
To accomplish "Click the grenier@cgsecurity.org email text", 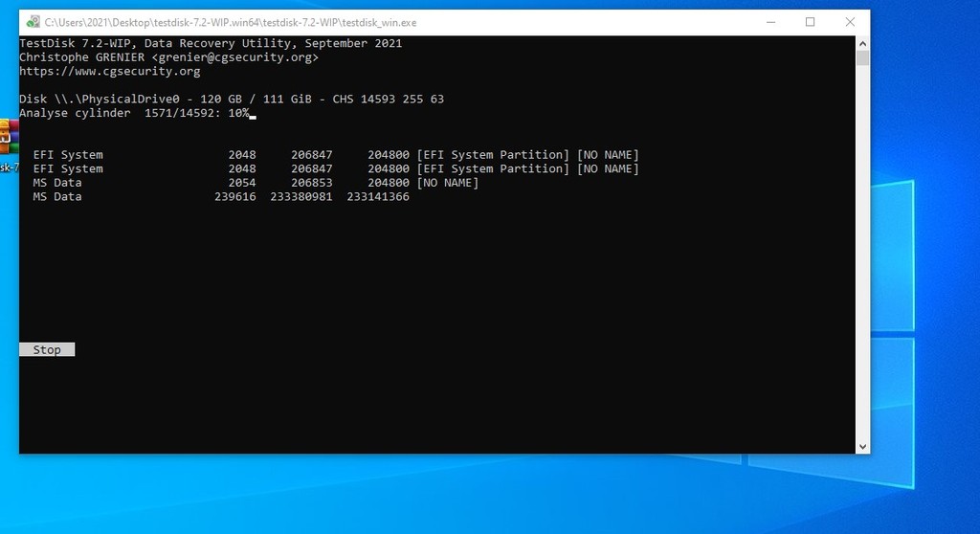I will click(x=235, y=57).
